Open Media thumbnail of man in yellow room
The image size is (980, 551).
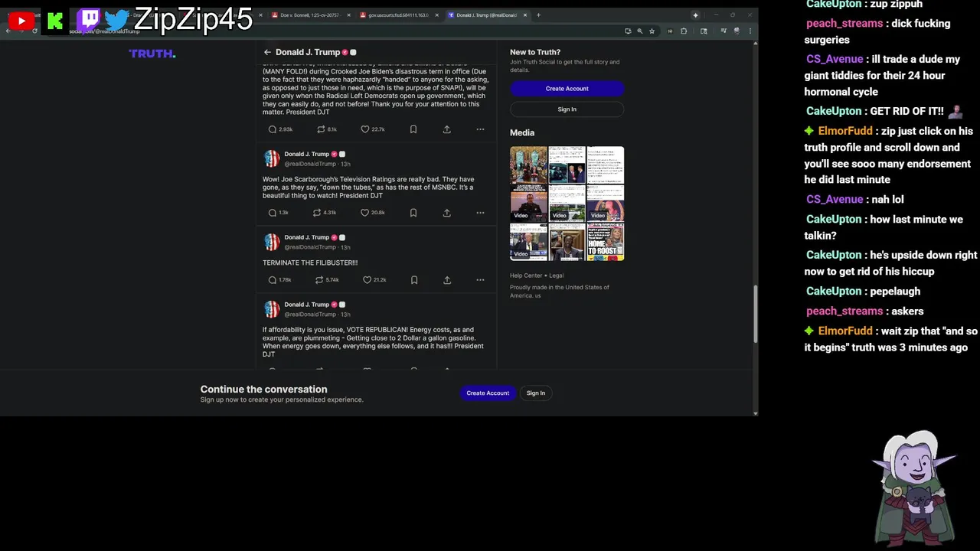click(x=567, y=242)
